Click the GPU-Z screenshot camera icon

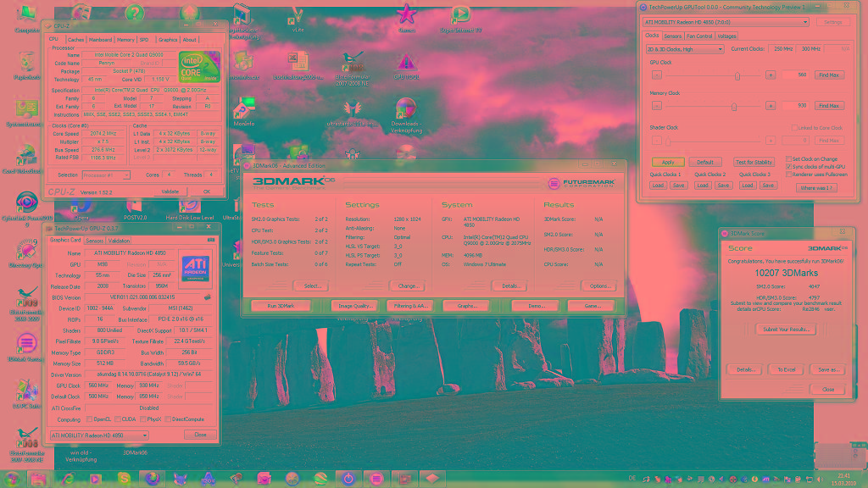(211, 240)
